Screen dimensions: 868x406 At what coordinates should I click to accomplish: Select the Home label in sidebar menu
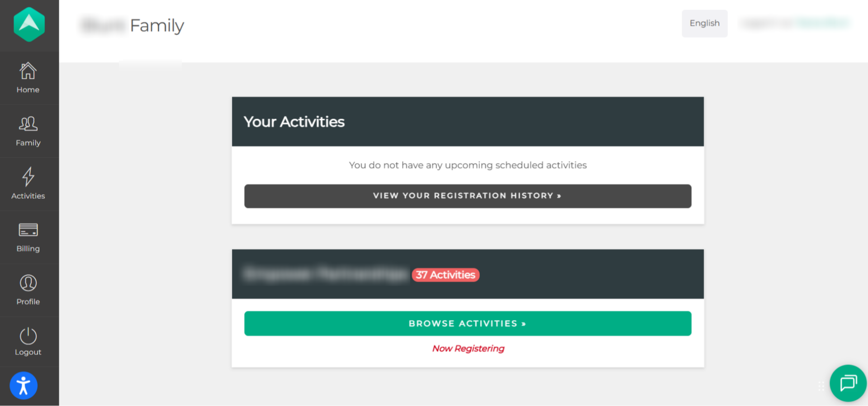tap(28, 90)
